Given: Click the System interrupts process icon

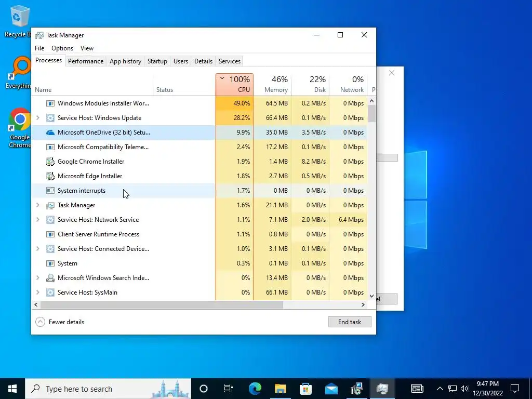Looking at the screenshot, I should click(x=50, y=191).
